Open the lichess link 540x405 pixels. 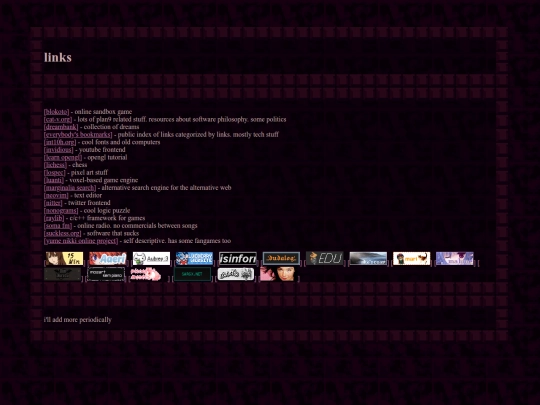55,165
